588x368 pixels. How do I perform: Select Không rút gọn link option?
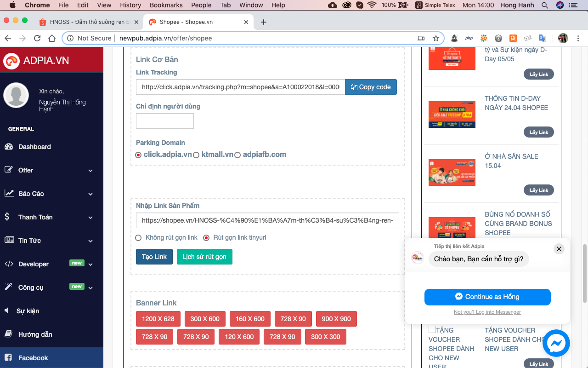[x=138, y=238]
